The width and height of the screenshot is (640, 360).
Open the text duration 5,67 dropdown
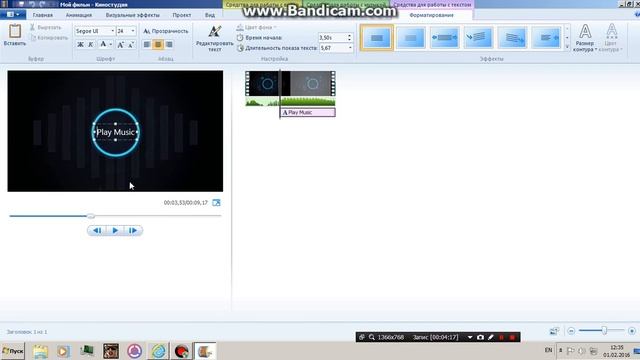(x=350, y=48)
